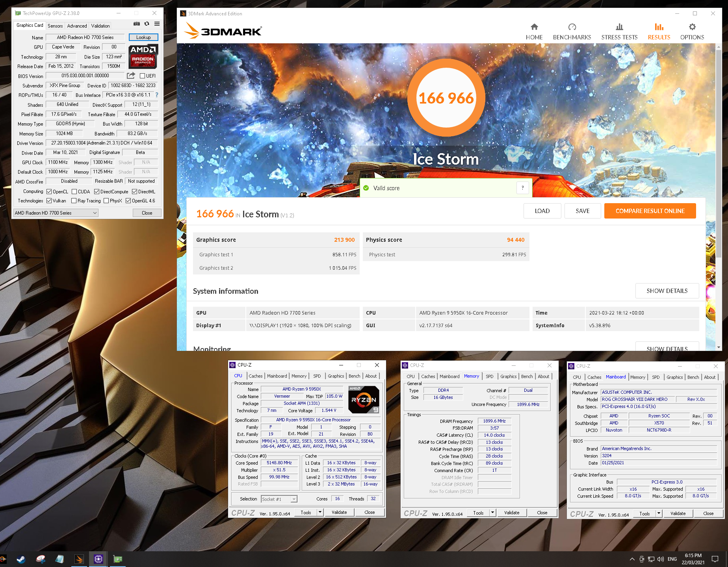Click the Lookup button in GPU-Z

pyautogui.click(x=143, y=37)
